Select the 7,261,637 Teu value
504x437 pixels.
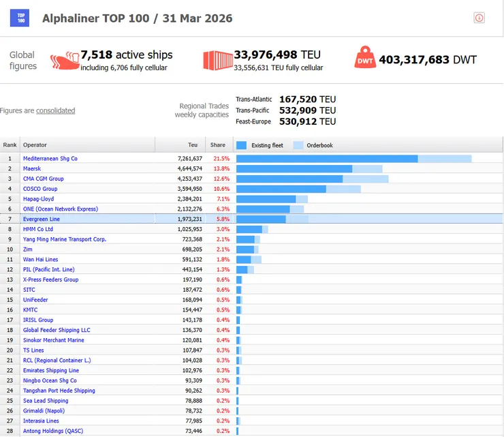click(x=189, y=158)
